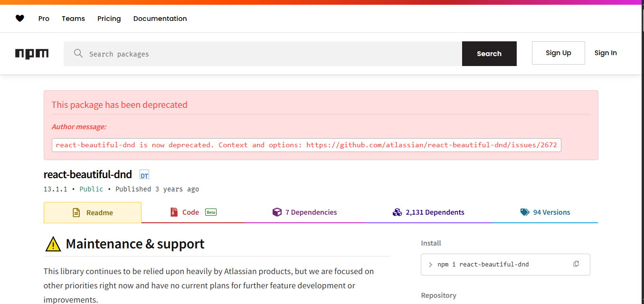Open the Pro menu item
644x304 pixels.
pos(44,19)
